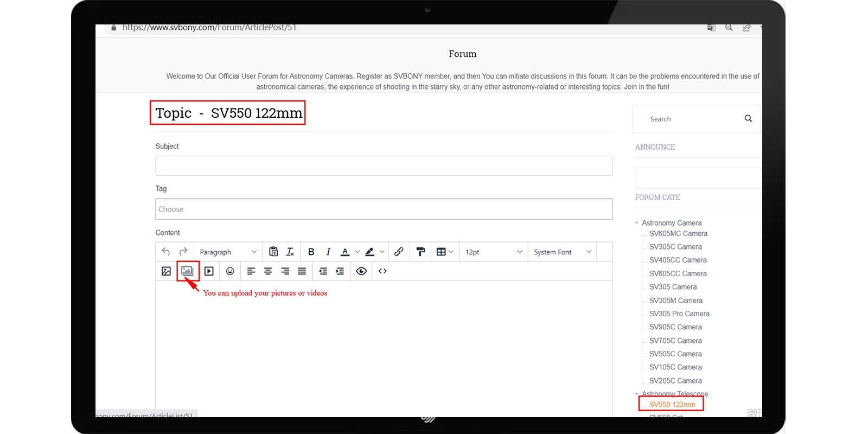868x434 pixels.
Task: Open the SV550 122mm forum link
Action: 672,405
